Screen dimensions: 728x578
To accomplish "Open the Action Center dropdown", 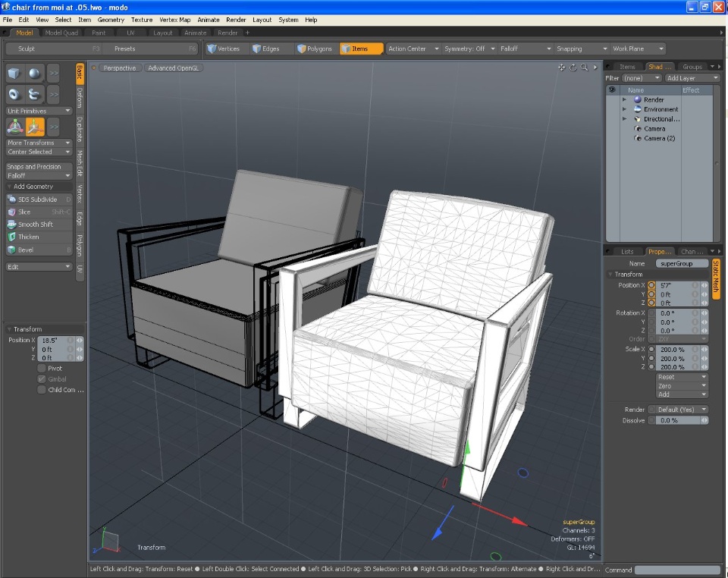I will pos(413,49).
